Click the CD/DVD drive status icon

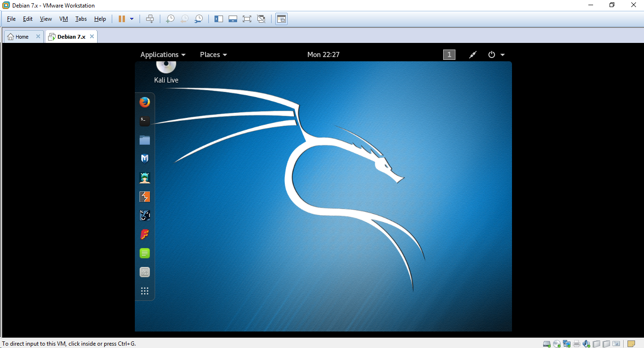(557, 344)
